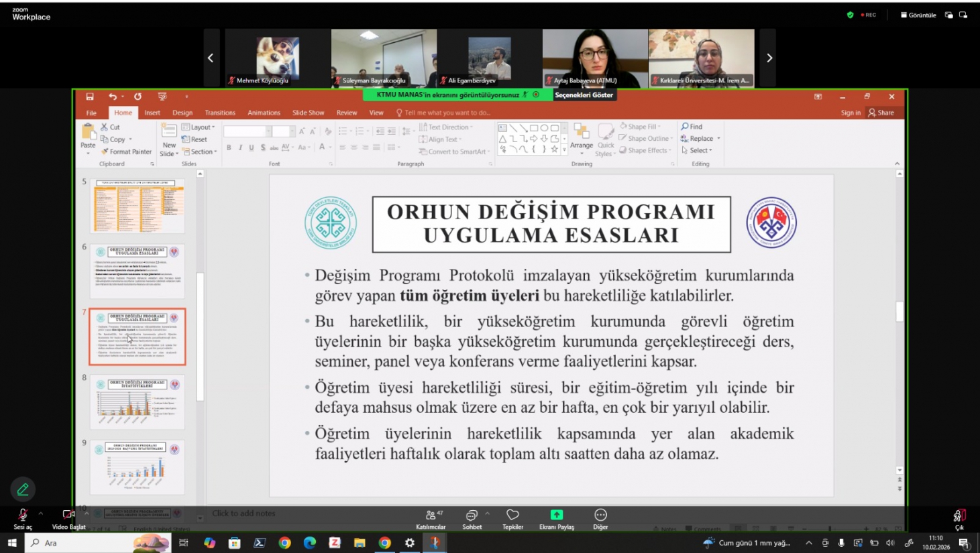Viewport: 980px width, 553px height.
Task: Open the Diğer more options menu
Action: point(600,515)
